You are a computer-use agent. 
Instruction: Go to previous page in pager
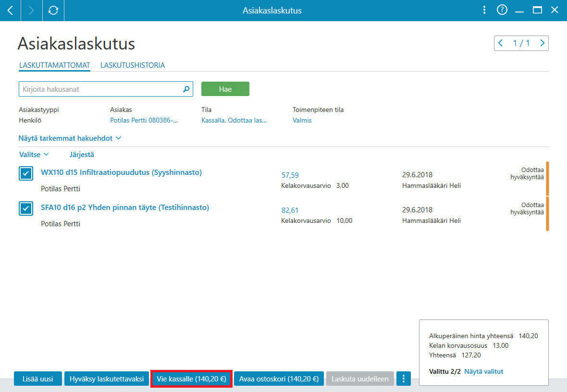click(501, 43)
